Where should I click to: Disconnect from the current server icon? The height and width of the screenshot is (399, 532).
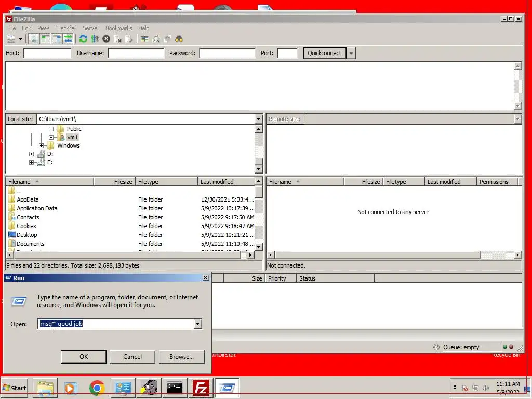pos(118,39)
